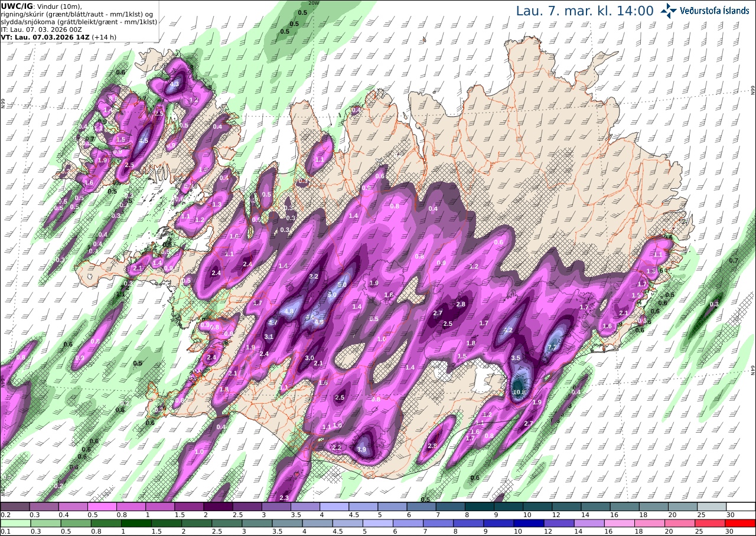This screenshot has height=536, width=756.
Task: Click the 'rigning/skúrir (grænt/blátt/rautt' description line
Action: tap(77, 14)
